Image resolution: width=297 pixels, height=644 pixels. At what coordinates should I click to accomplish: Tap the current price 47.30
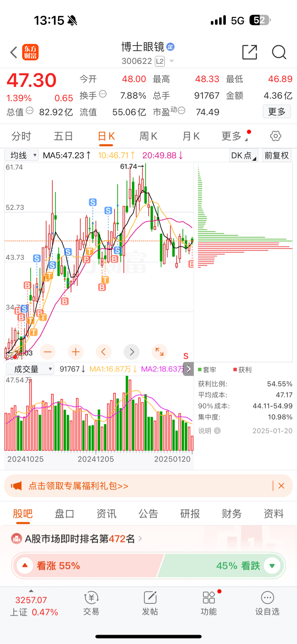click(32, 80)
